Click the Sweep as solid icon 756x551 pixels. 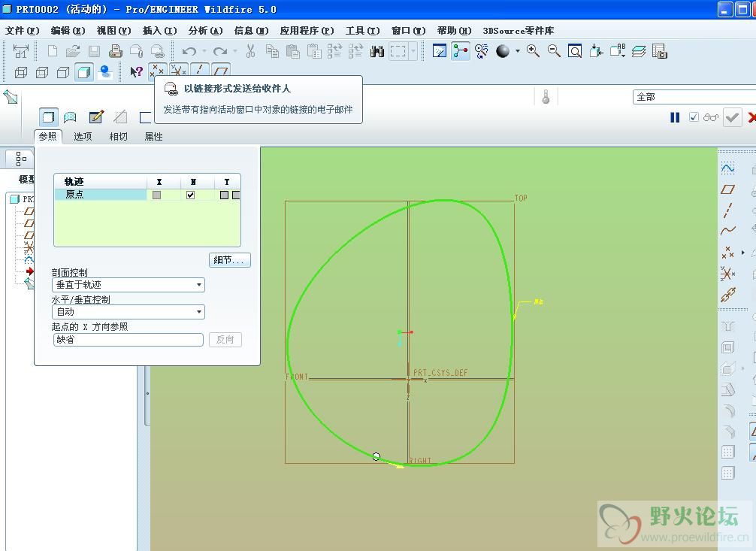point(48,117)
